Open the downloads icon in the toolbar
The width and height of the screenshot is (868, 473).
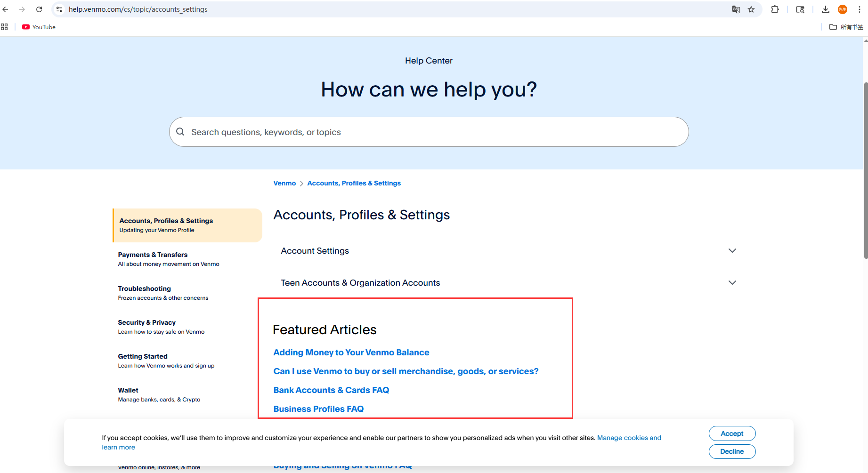pyautogui.click(x=825, y=9)
